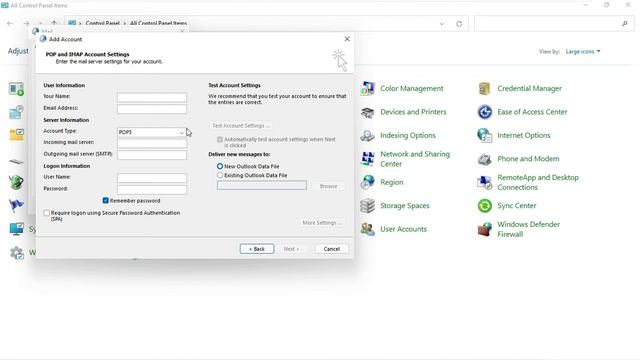Open User Accounts icon
Viewport: 640px width, 360px height.
[367, 229]
